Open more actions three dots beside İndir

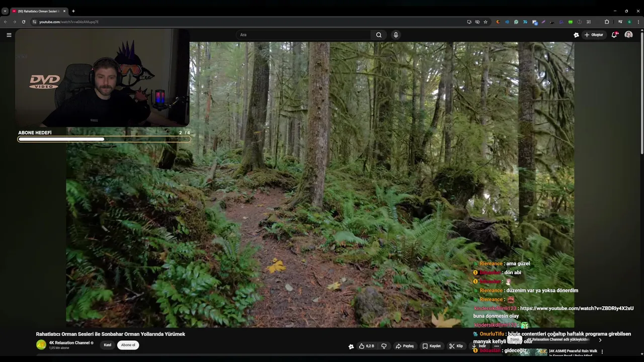[497, 346]
